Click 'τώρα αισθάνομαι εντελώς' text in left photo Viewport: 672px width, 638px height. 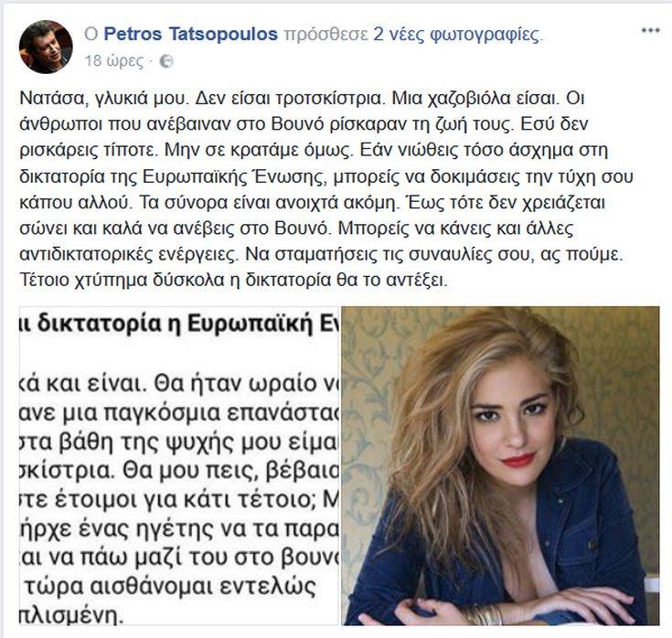click(x=170, y=587)
